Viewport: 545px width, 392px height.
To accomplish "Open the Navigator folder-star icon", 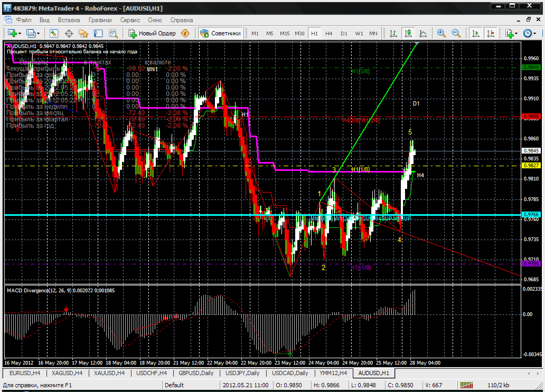I will pyautogui.click(x=83, y=33).
